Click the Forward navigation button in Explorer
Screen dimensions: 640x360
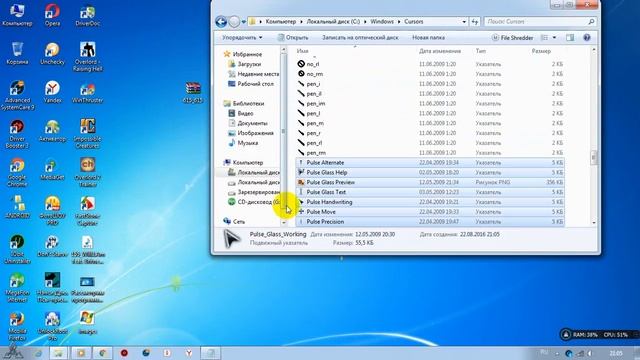tap(234, 22)
